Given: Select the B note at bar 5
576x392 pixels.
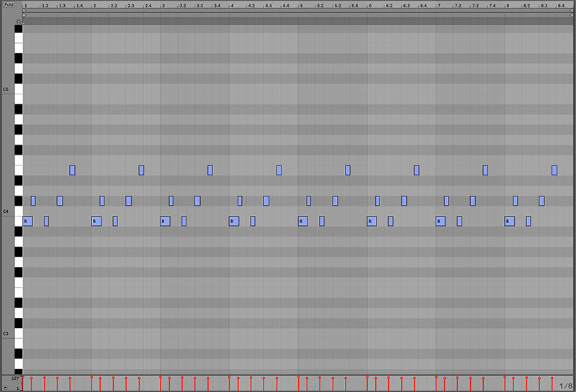Looking at the screenshot, I should pos(303,221).
